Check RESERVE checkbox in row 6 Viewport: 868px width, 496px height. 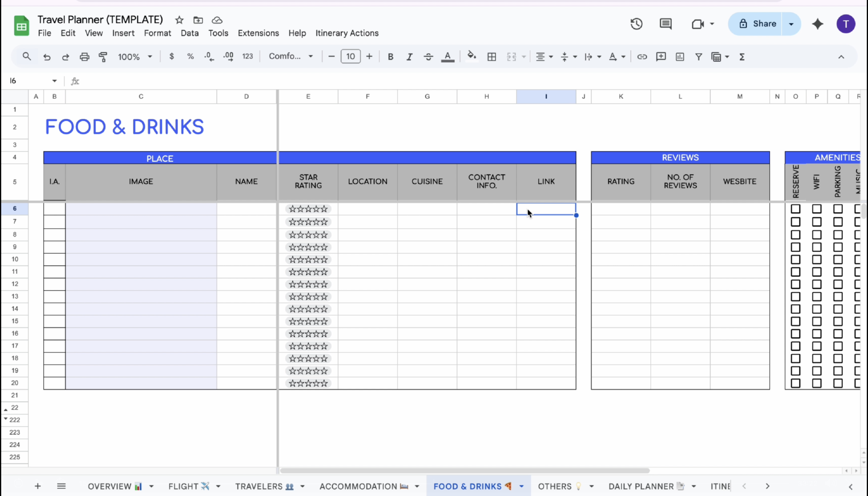click(x=795, y=209)
